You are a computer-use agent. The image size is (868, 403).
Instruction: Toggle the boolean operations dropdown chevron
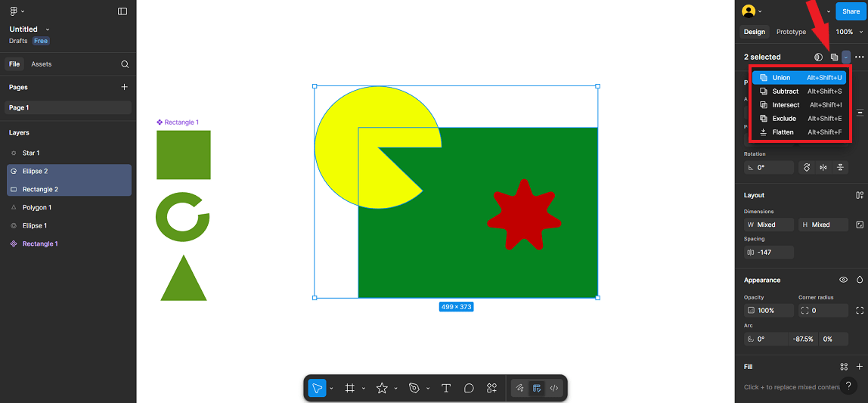[x=846, y=57]
